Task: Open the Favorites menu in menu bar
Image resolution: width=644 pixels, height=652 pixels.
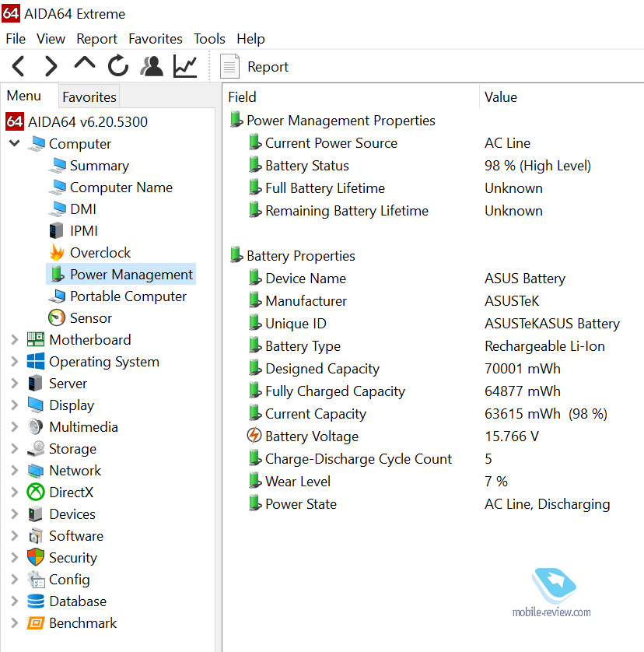Action: (156, 39)
